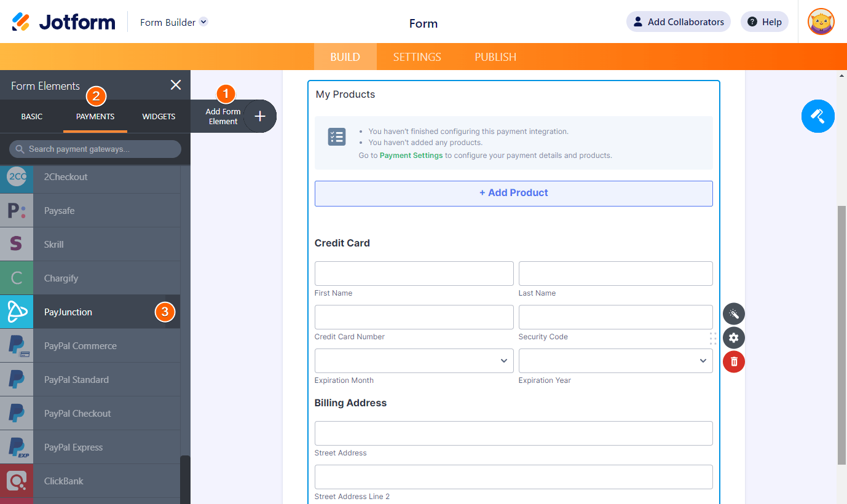Viewport: 847px width, 504px height.
Task: Open the Form Designer paint roller
Action: pyautogui.click(x=818, y=116)
